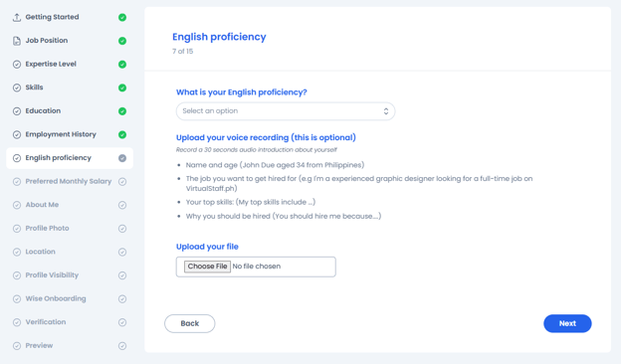Click green checkmark next to Expertise Level
Image resolution: width=621 pixels, height=364 pixels.
pos(122,64)
